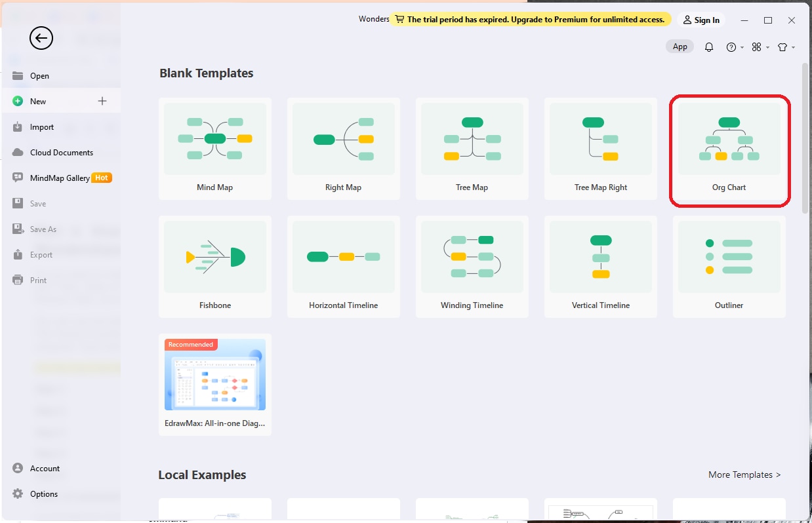Select the New menu item

click(60, 101)
